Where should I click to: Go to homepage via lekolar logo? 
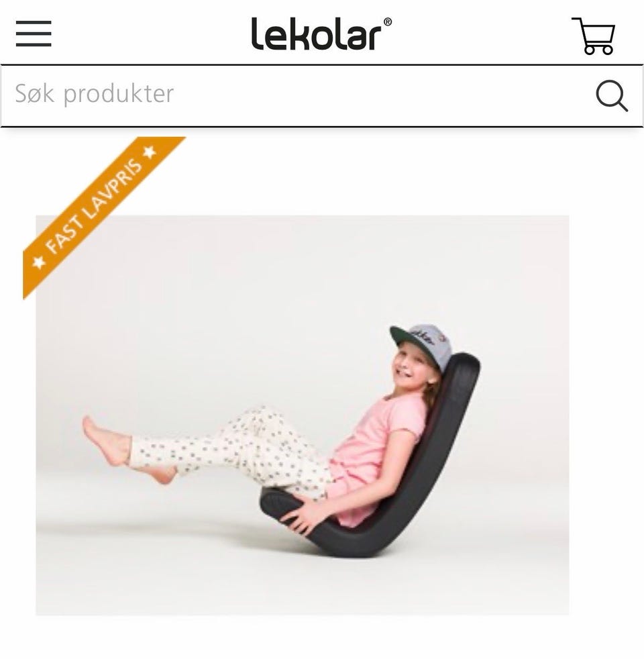point(321,34)
